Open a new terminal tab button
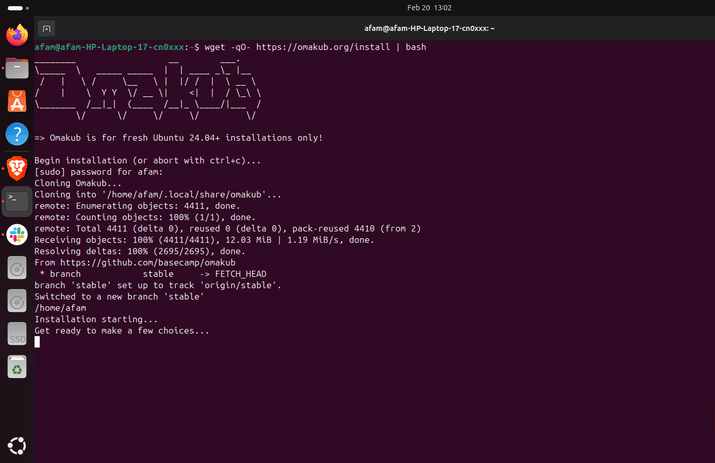This screenshot has width=715, height=463. pyautogui.click(x=47, y=29)
